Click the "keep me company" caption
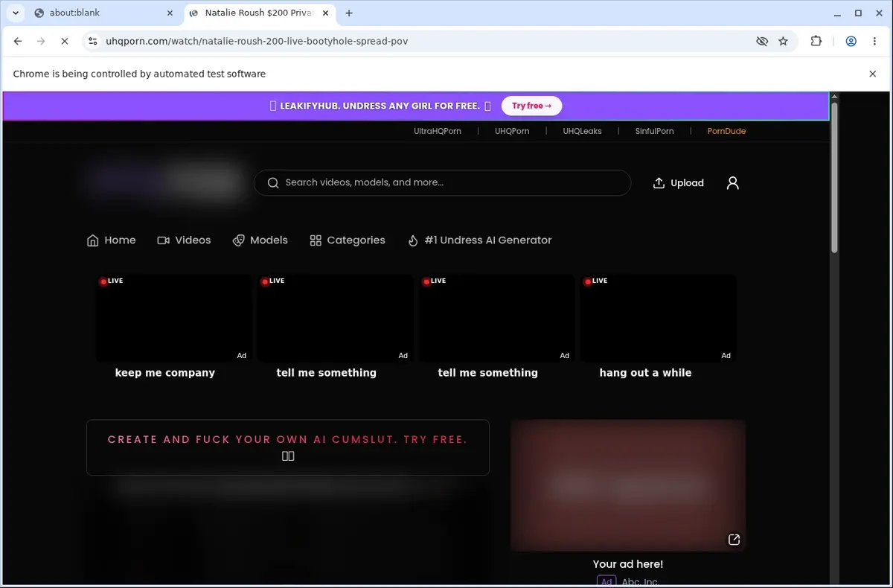The width and height of the screenshot is (893, 588). tap(165, 373)
